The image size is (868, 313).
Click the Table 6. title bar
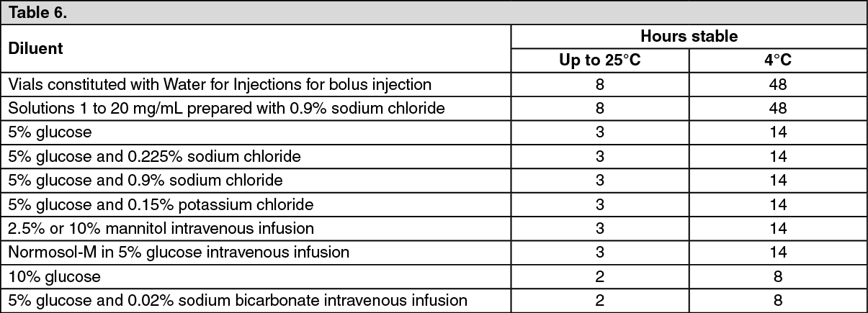[434, 13]
